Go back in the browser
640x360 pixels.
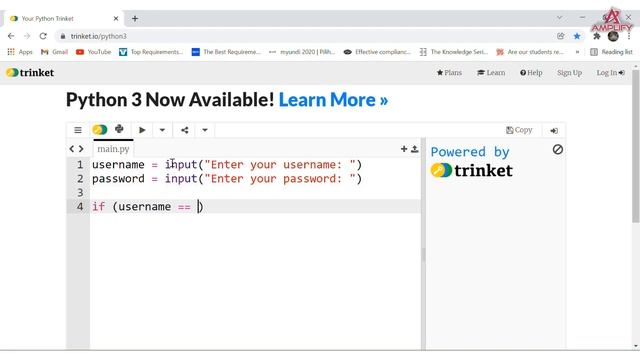[11, 36]
